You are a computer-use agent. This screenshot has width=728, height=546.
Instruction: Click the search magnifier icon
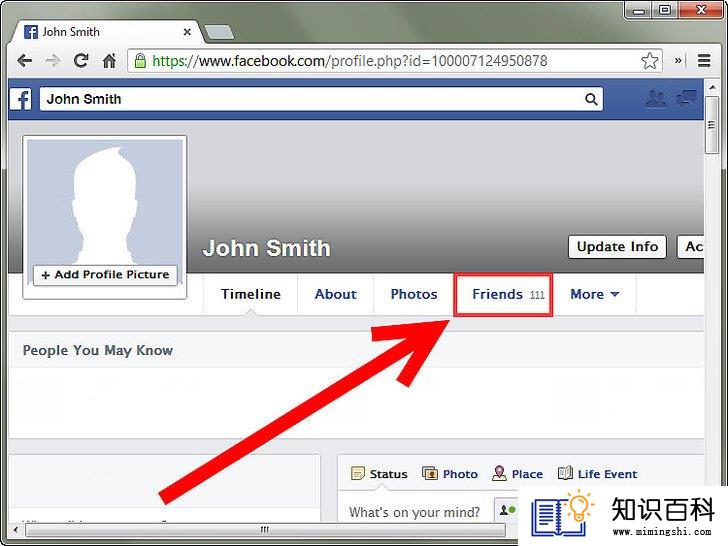591,99
